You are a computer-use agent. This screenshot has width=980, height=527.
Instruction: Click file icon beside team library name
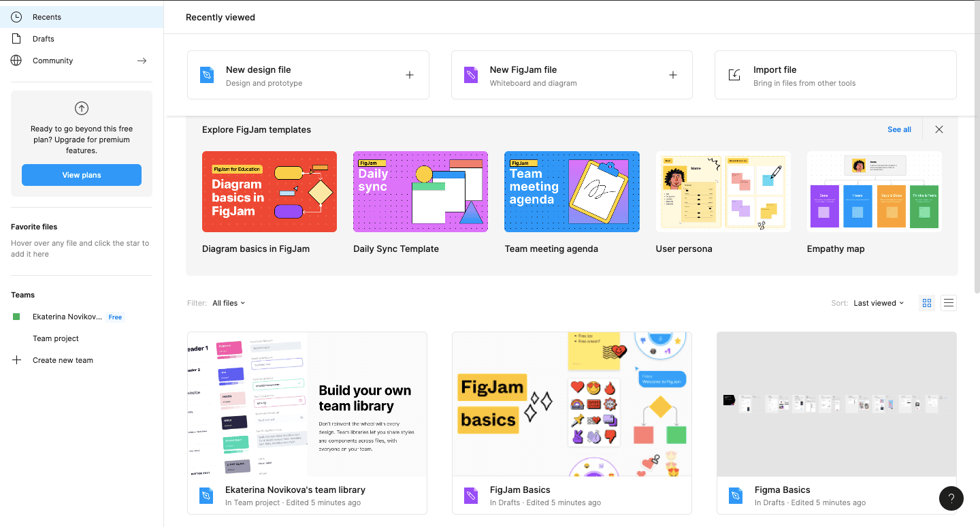[206, 496]
